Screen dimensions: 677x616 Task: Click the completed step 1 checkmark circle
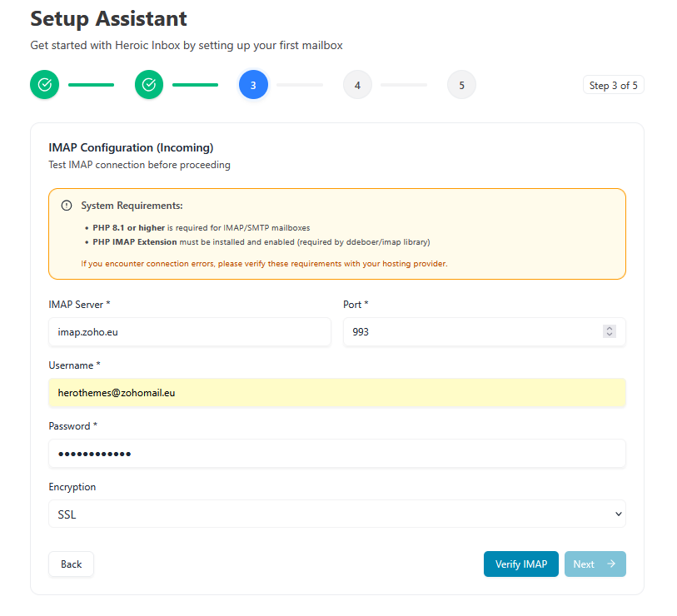[45, 85]
